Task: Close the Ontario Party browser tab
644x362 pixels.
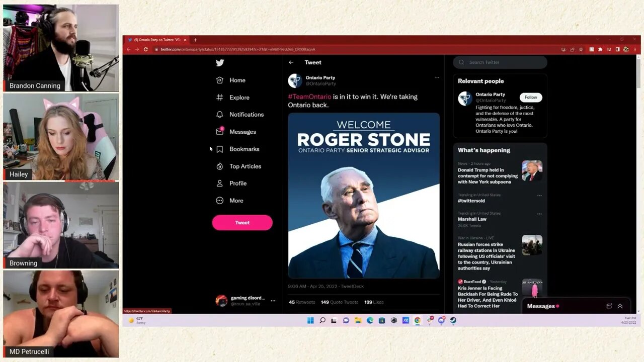Action: (x=185, y=40)
